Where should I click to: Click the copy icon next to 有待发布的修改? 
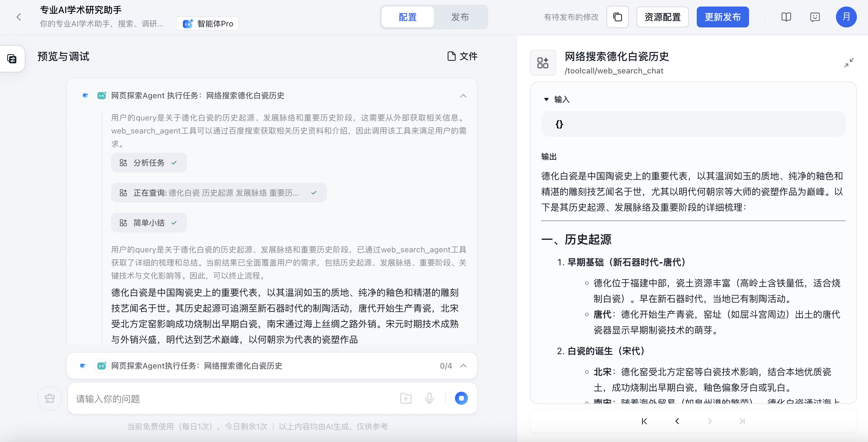point(617,17)
